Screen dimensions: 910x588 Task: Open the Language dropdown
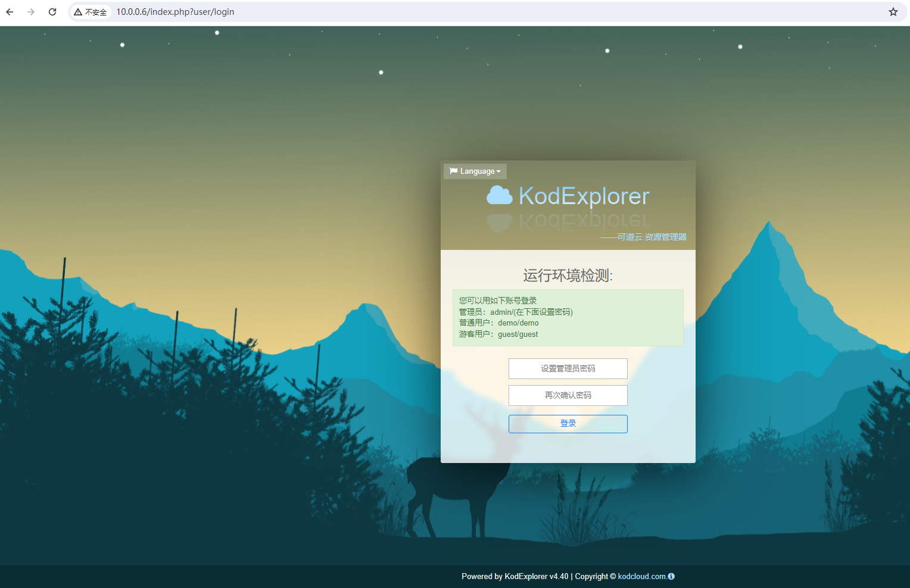[475, 171]
